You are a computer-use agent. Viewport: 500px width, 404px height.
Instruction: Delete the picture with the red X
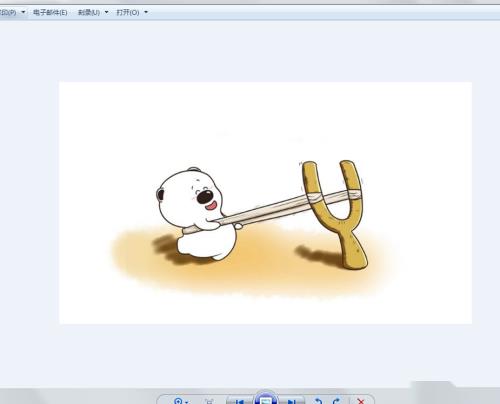[x=361, y=401]
